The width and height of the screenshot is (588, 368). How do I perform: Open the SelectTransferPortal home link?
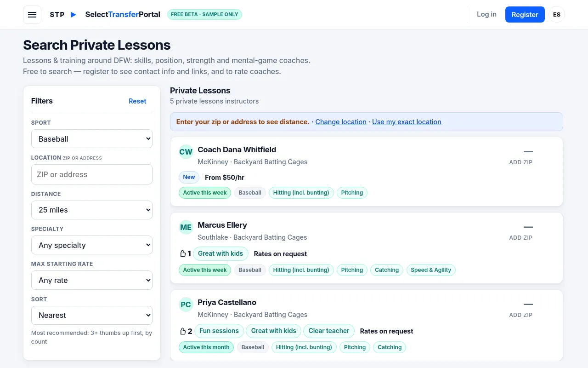123,14
